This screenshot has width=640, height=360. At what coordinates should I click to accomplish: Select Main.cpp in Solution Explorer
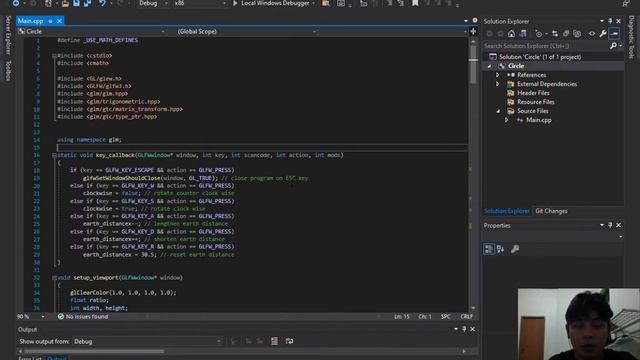point(538,120)
